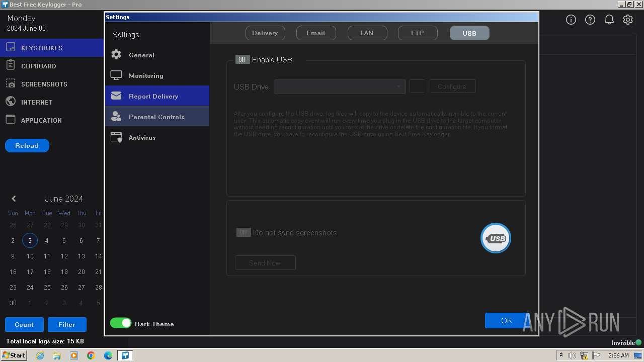Click the June 2024 calendar heading

[x=64, y=199]
